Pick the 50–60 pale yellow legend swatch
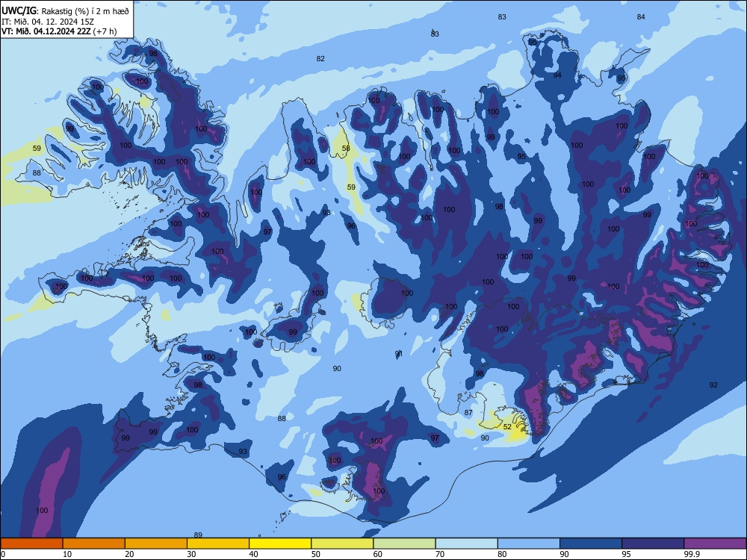The image size is (747, 560). [x=342, y=544]
